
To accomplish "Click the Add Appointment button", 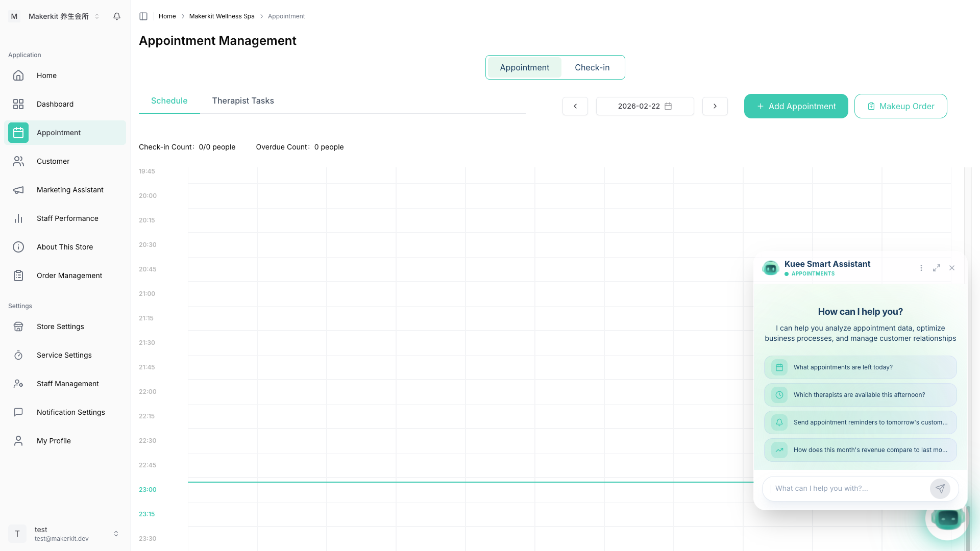I will coord(796,106).
